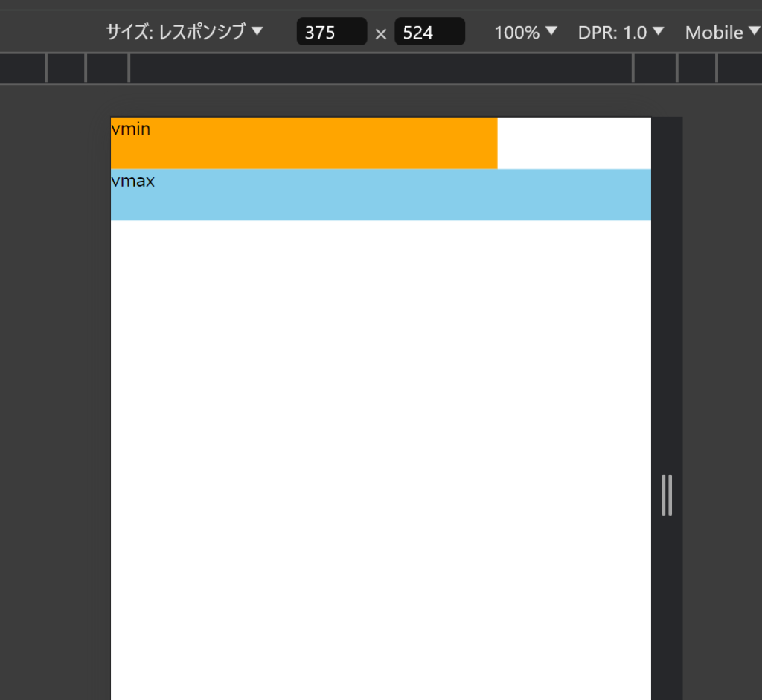This screenshot has height=700, width=762.
Task: Click the DPR dropdown arrow icon
Action: tap(659, 32)
